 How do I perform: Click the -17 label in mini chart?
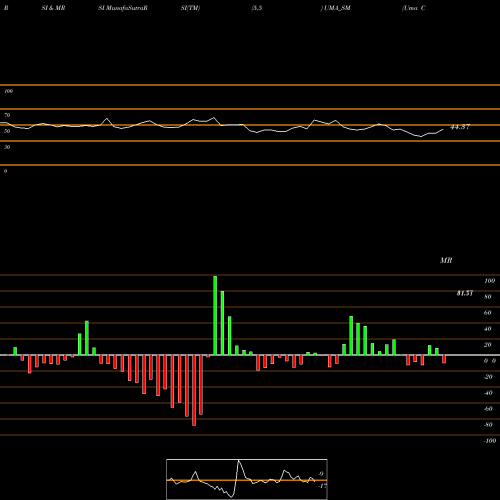322,486
